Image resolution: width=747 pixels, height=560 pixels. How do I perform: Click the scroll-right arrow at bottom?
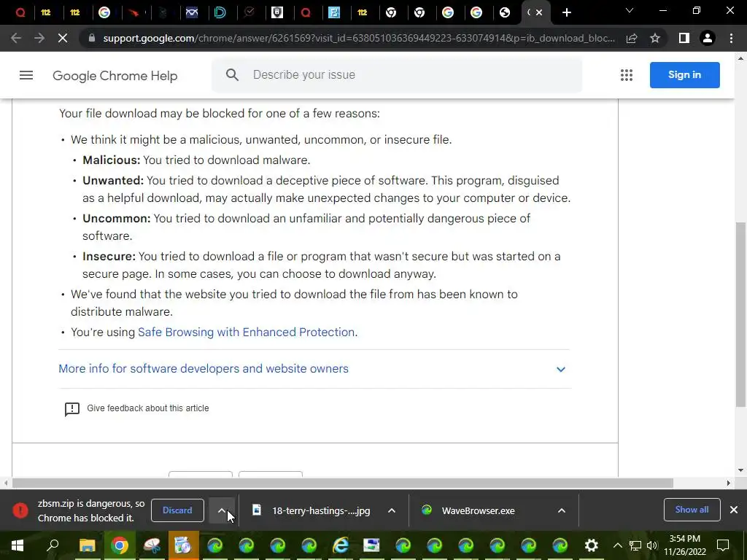[x=729, y=483]
